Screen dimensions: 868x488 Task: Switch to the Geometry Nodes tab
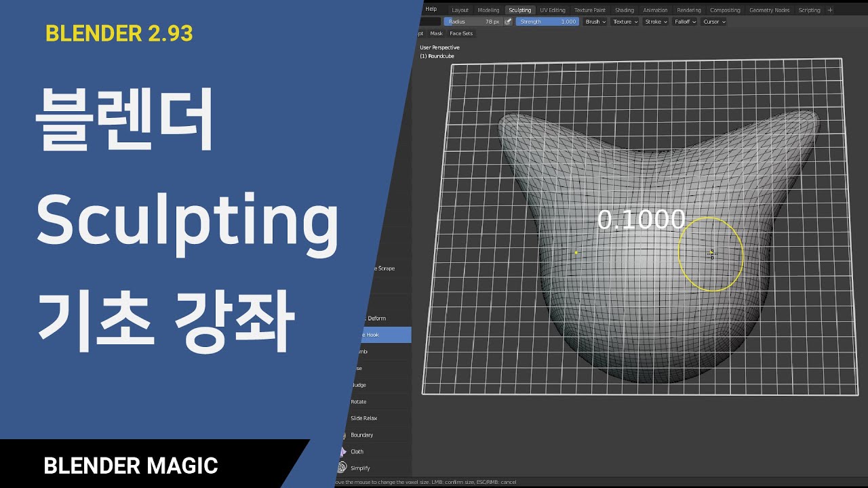coord(769,10)
